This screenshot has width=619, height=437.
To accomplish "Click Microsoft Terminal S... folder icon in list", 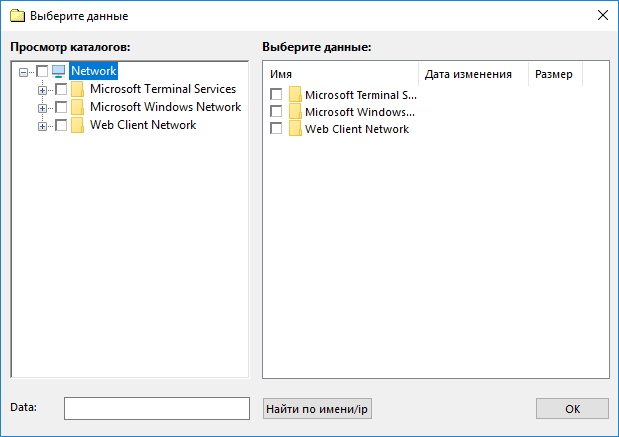I will tap(295, 95).
